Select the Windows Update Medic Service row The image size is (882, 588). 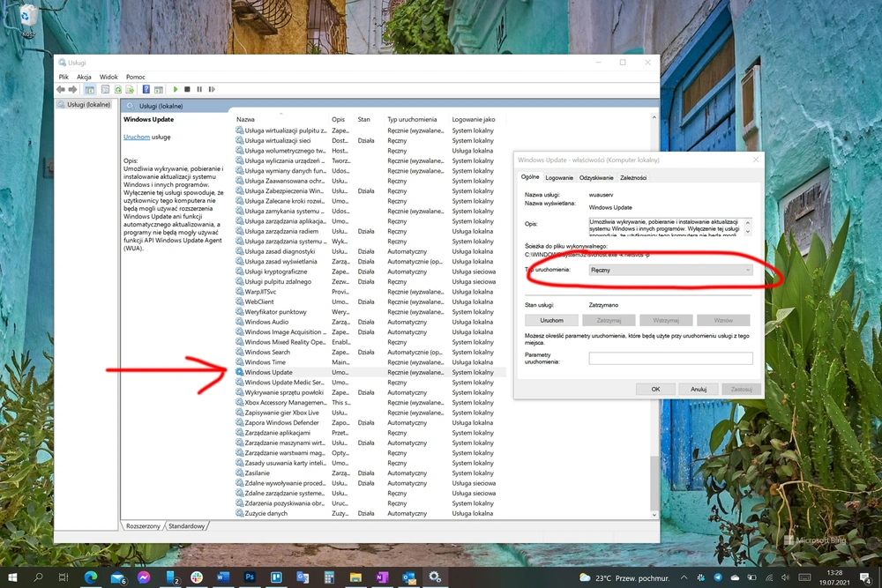coord(370,383)
